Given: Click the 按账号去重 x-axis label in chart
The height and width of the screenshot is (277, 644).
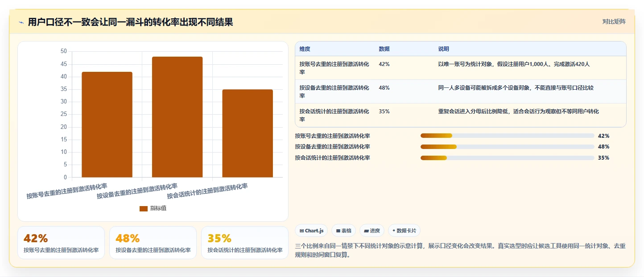Looking at the screenshot, I should [67, 191].
